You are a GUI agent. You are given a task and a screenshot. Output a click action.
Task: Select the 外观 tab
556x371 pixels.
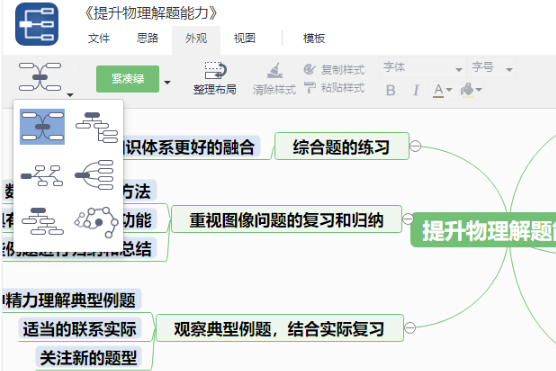pyautogui.click(x=196, y=38)
